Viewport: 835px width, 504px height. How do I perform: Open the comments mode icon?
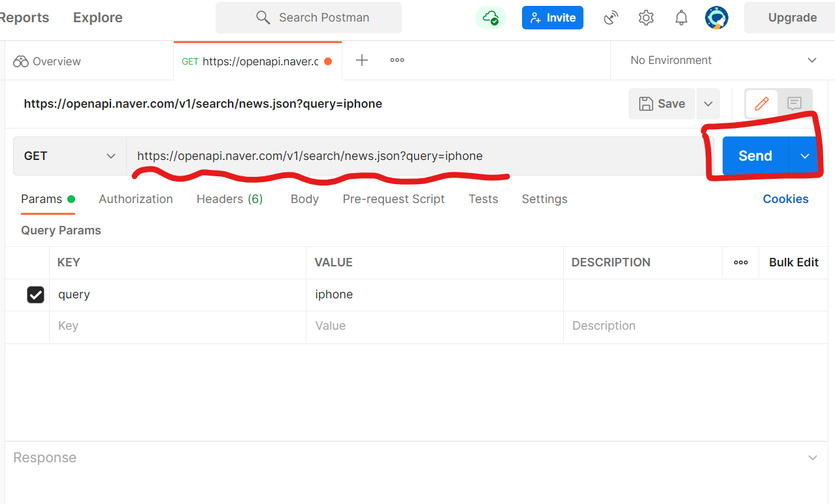pyautogui.click(x=794, y=103)
